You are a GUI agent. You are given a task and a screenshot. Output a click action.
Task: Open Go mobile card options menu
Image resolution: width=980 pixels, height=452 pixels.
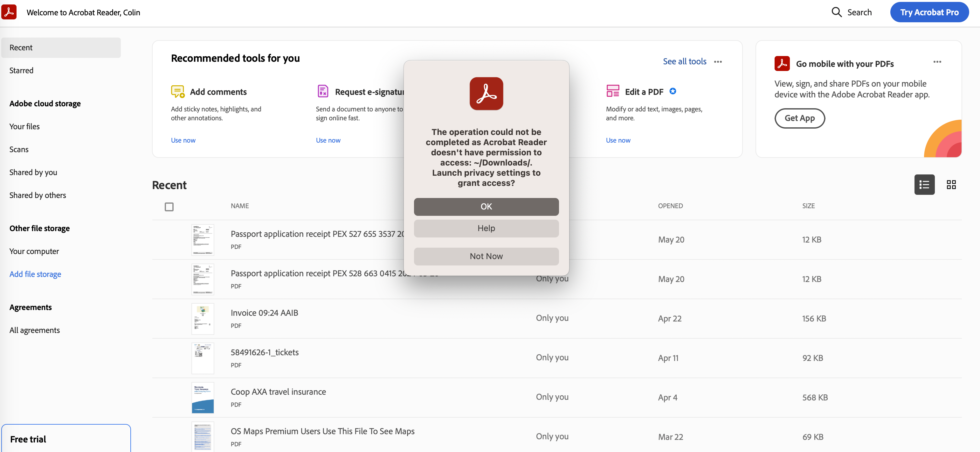point(937,62)
